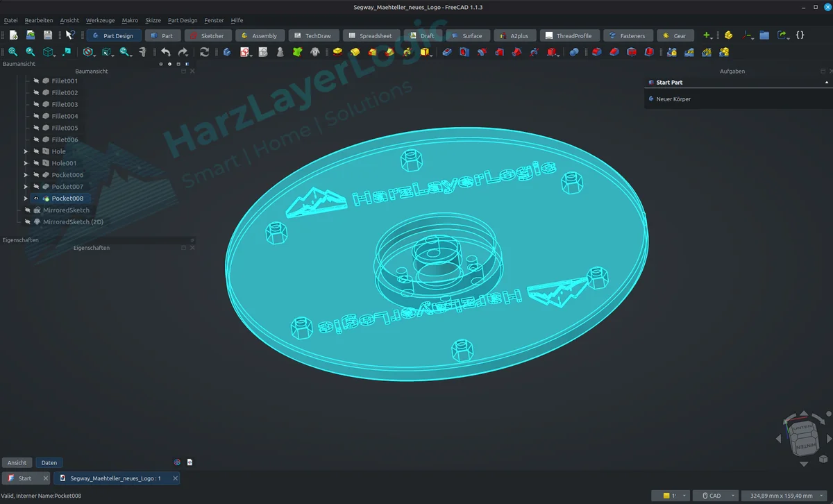The width and height of the screenshot is (833, 504).
Task: Open a file with the toolbar icon
Action: point(31,35)
